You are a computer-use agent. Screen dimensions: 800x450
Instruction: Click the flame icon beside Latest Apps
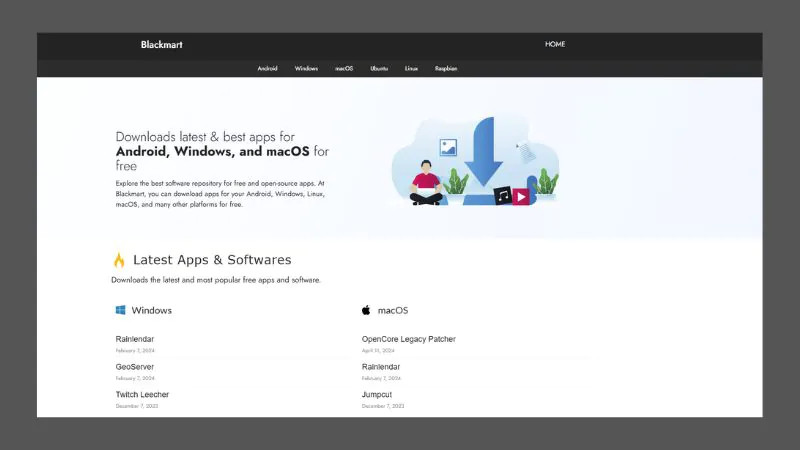pos(119,260)
